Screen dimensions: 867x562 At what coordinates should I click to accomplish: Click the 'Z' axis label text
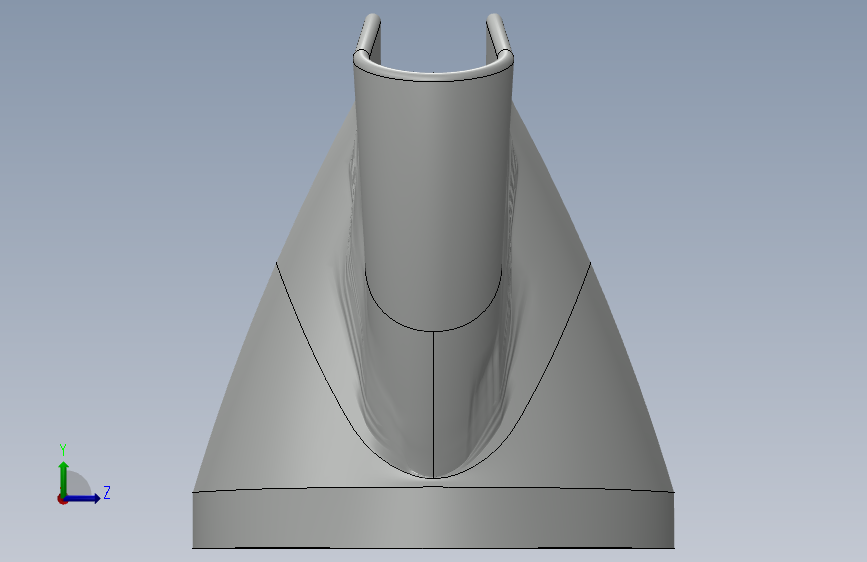pos(107,492)
